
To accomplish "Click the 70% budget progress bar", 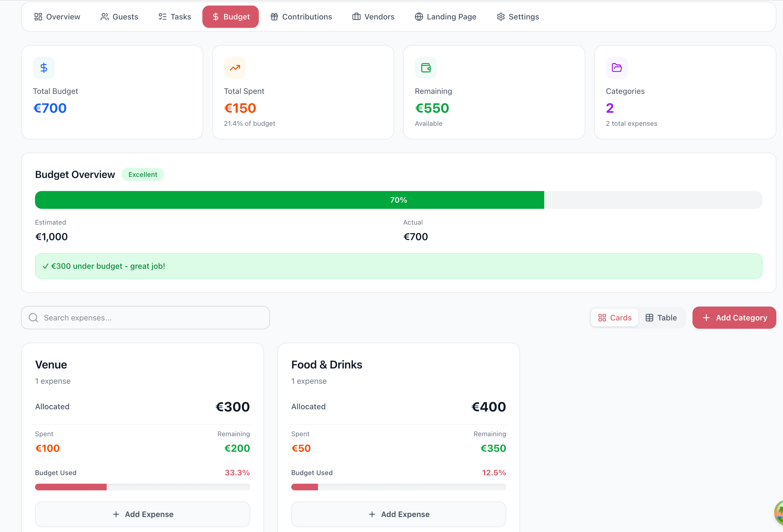I will click(x=398, y=200).
